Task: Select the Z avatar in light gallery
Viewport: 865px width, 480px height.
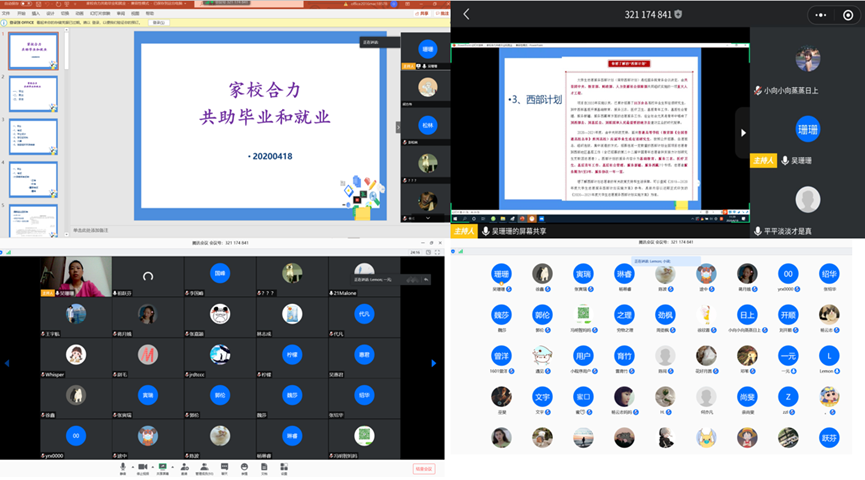Action: [x=788, y=397]
